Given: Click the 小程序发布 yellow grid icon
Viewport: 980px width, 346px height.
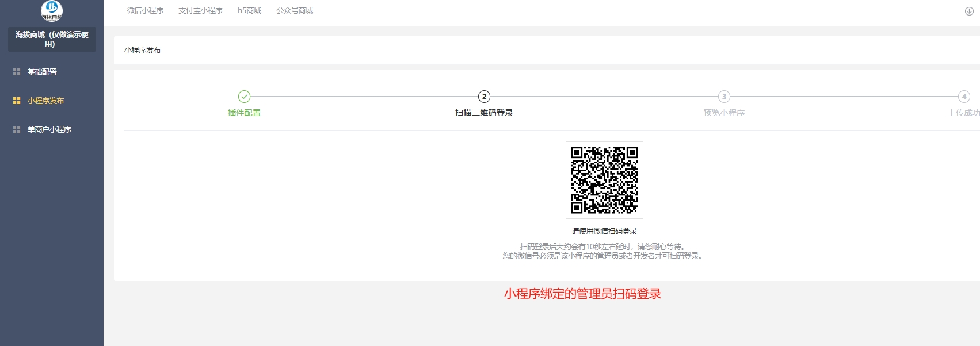Looking at the screenshot, I should pyautogui.click(x=17, y=101).
